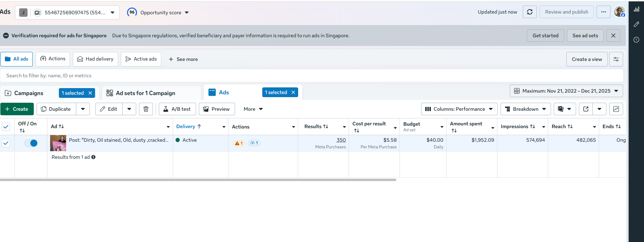Click the refresh data icon
This screenshot has height=242, width=644.
coord(529,12)
